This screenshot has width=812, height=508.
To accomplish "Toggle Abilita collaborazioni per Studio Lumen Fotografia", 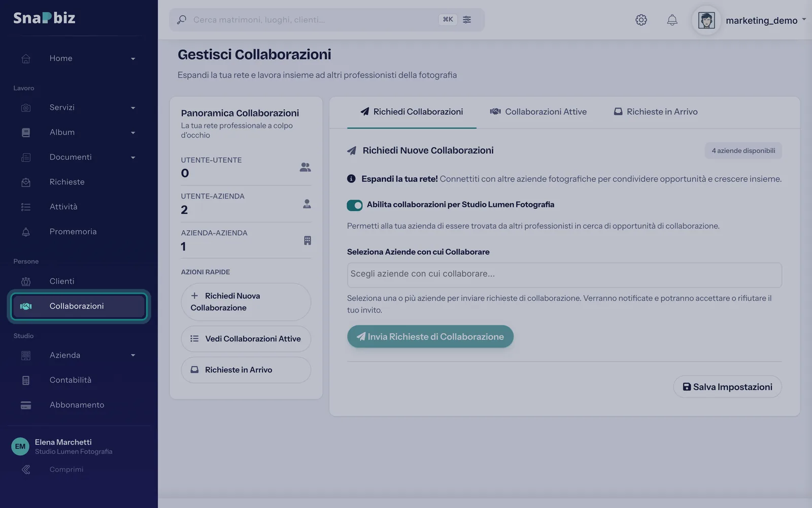I will [x=355, y=205].
